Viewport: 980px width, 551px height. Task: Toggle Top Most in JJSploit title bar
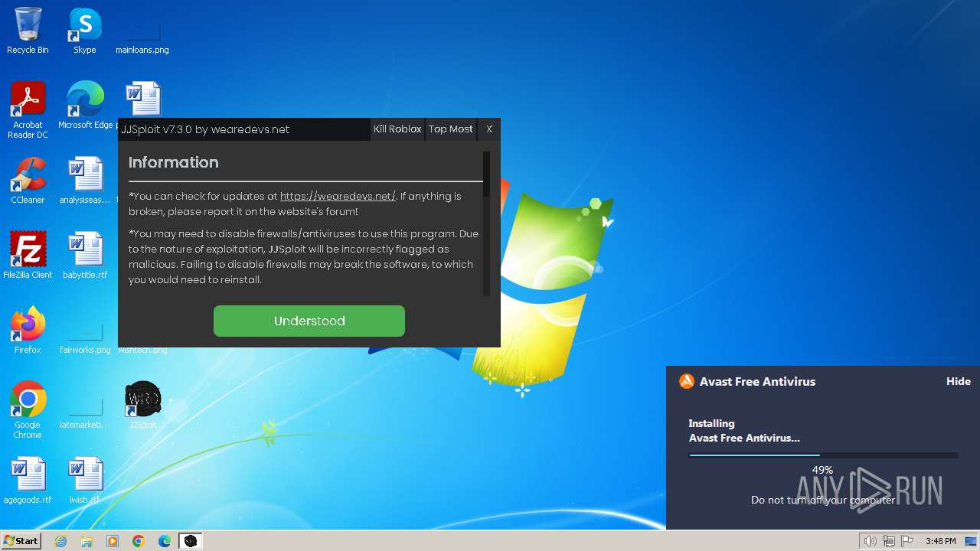tap(450, 129)
